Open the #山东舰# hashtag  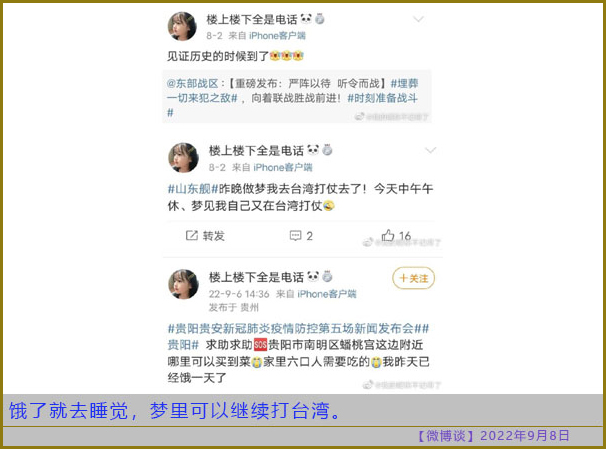(193, 189)
